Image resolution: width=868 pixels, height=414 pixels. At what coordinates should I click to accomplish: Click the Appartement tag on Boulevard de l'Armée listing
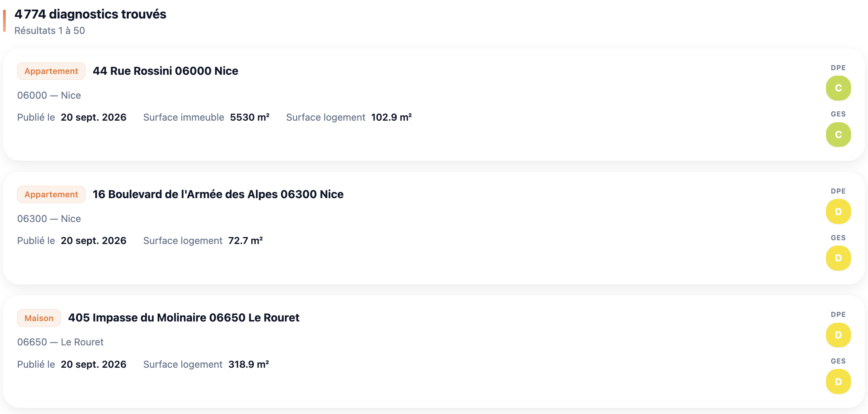click(51, 194)
